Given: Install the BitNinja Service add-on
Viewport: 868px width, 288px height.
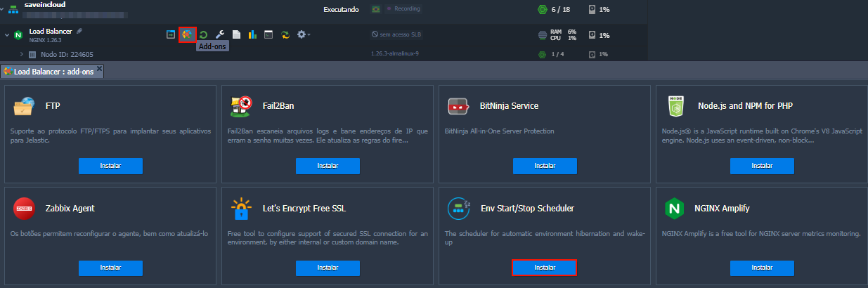Looking at the screenshot, I should [545, 166].
